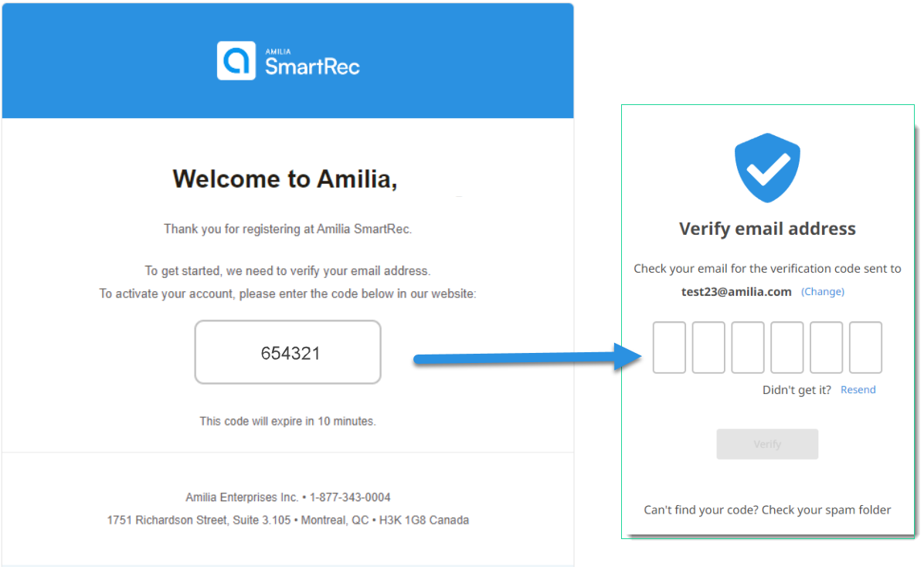
Task: Click Resend to get a new code
Action: click(858, 390)
